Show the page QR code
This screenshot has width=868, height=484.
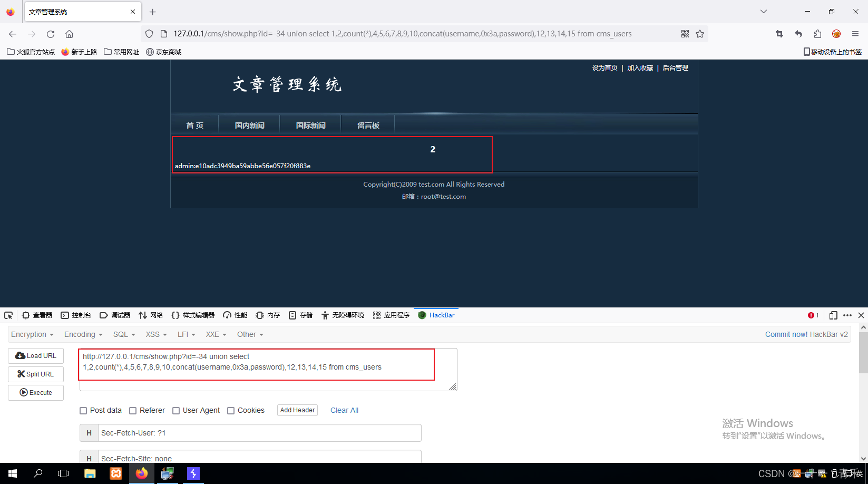click(x=685, y=34)
